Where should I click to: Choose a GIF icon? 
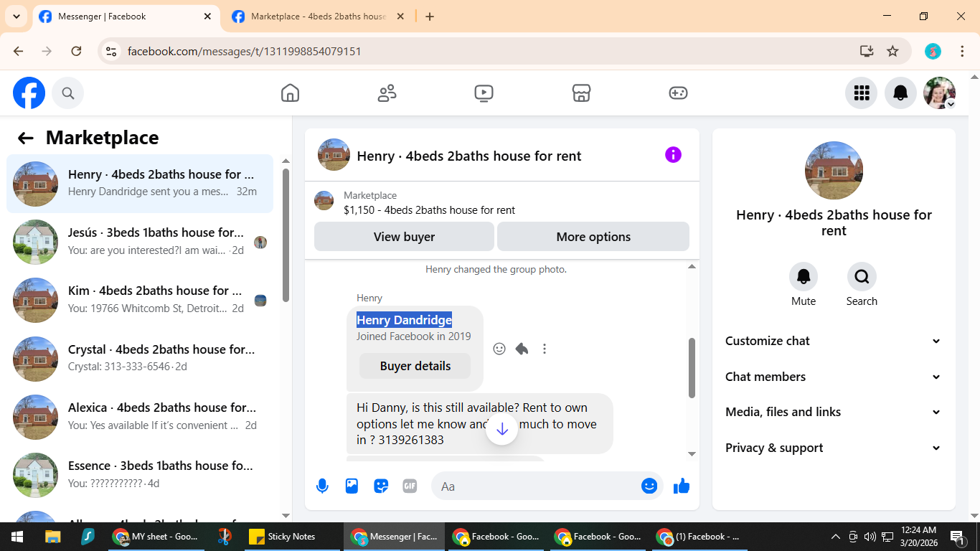click(x=410, y=486)
